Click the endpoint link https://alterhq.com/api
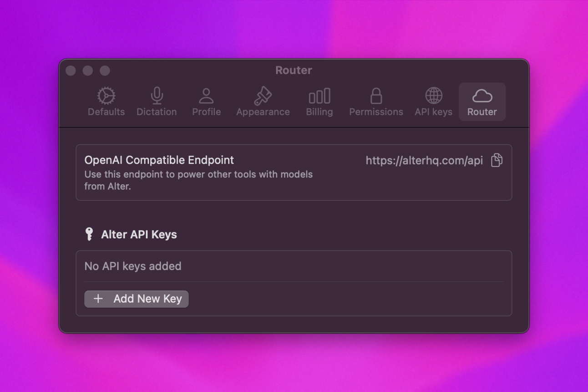 point(424,160)
